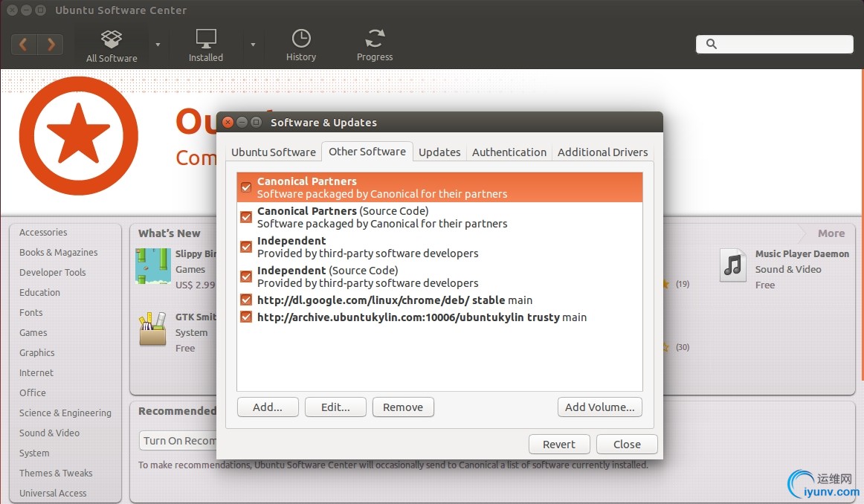Open the Sound & Video category
Image resolution: width=864 pixels, height=504 pixels.
point(49,433)
